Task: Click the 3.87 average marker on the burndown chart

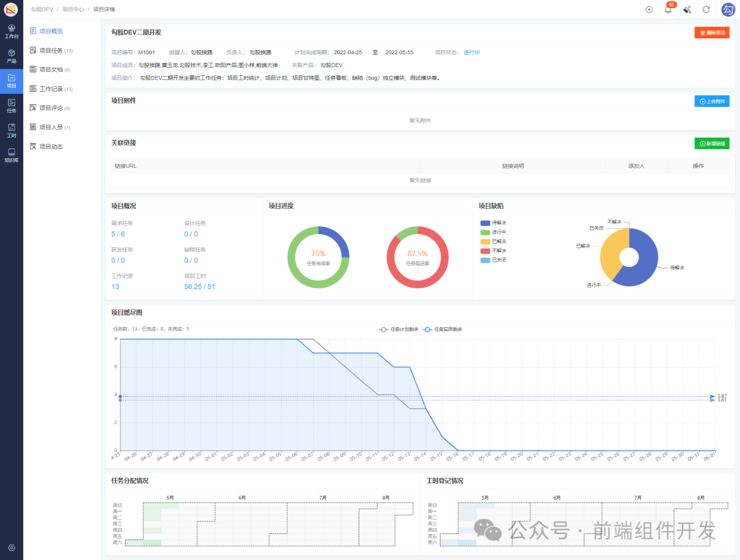Action: [722, 396]
